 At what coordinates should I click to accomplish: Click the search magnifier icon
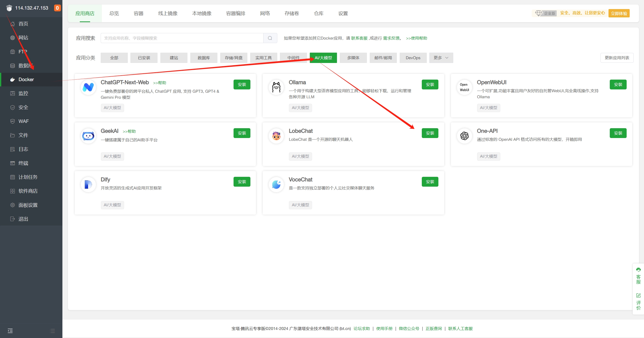pos(270,38)
